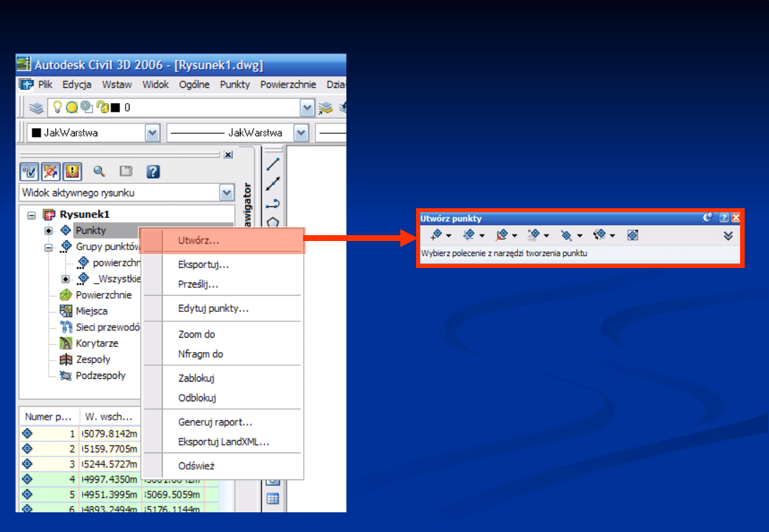This screenshot has width=769, height=532.
Task: Select the powierzchnia point group icon
Action: click(x=83, y=262)
